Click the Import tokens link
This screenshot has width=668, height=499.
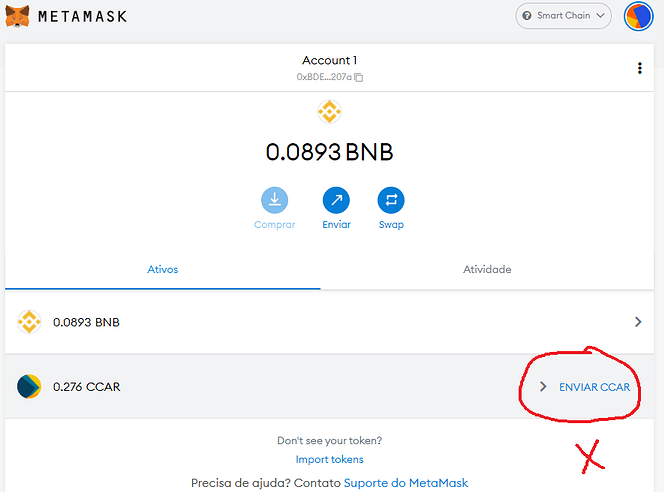(329, 460)
